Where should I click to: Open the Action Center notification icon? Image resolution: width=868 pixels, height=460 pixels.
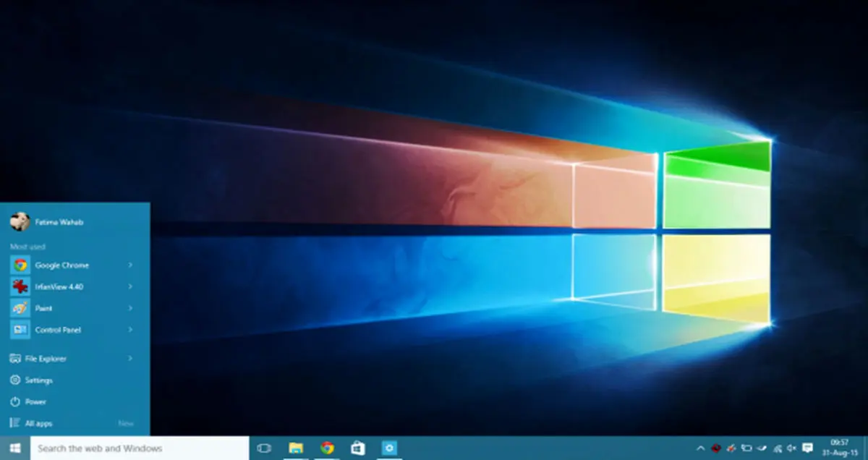pyautogui.click(x=808, y=448)
